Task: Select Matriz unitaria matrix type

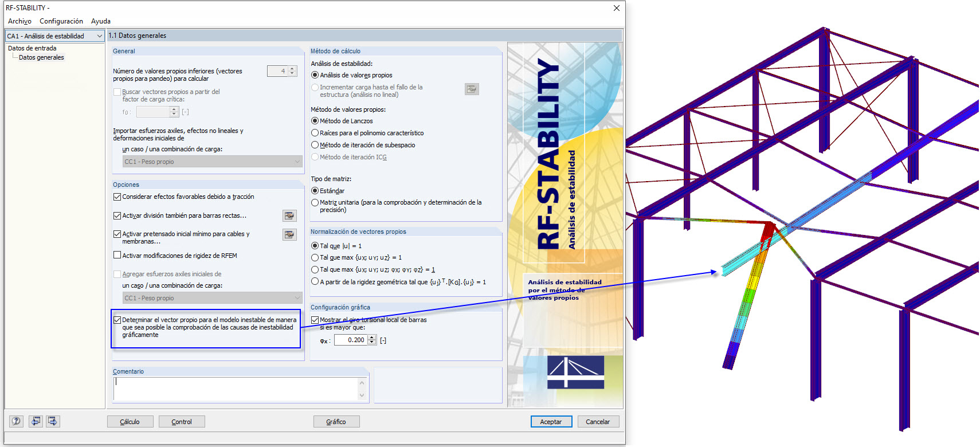Action: pos(315,202)
